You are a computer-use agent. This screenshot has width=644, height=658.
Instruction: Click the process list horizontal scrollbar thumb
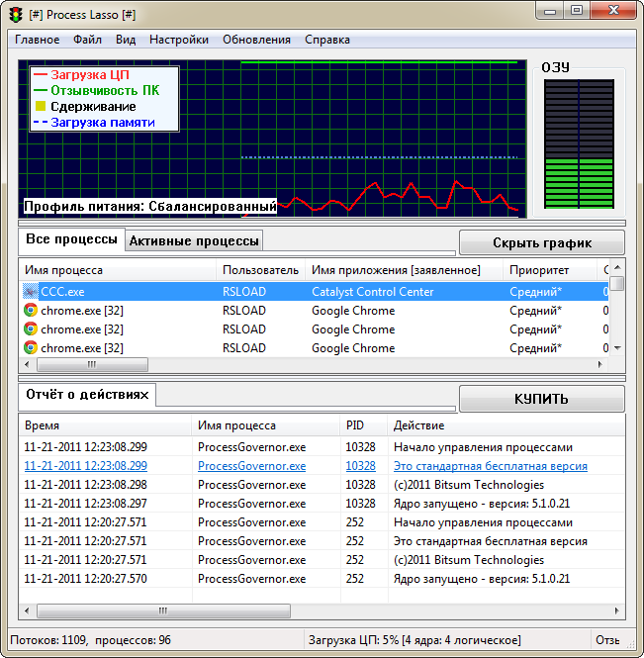click(92, 364)
